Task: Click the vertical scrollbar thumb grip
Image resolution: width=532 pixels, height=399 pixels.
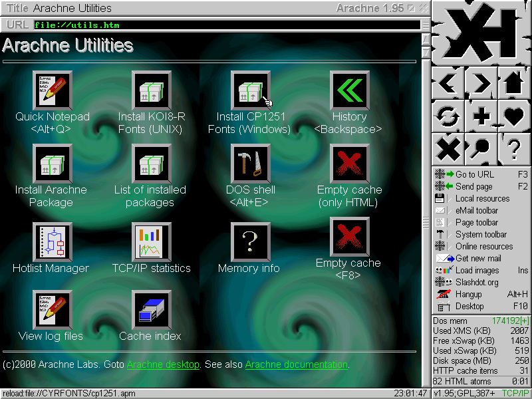Action: tap(426, 222)
